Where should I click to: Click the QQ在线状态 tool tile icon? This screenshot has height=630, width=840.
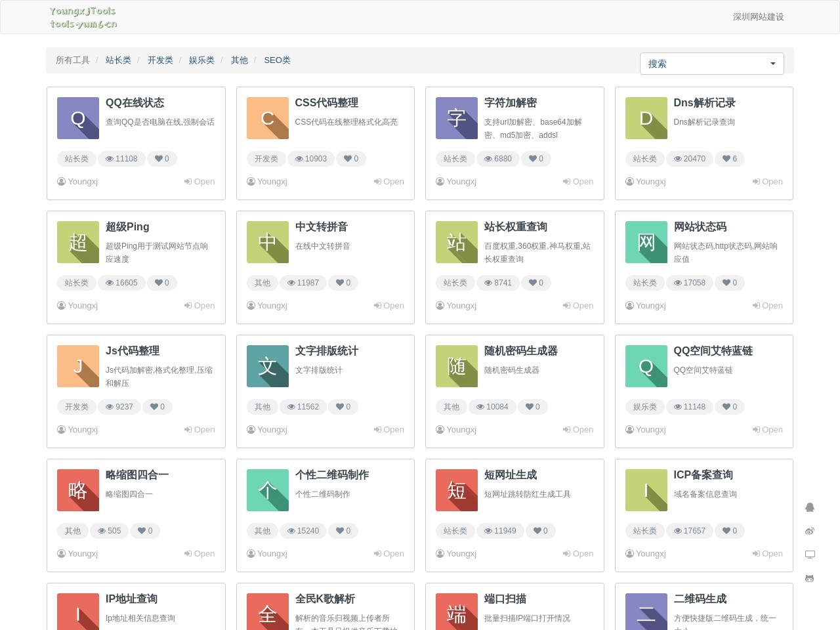point(78,118)
